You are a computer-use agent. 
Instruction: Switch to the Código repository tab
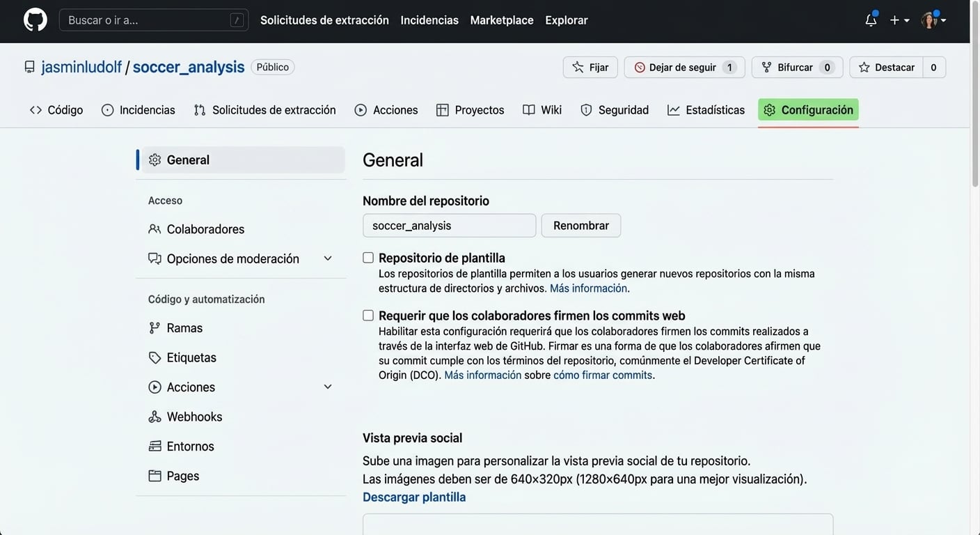point(56,110)
